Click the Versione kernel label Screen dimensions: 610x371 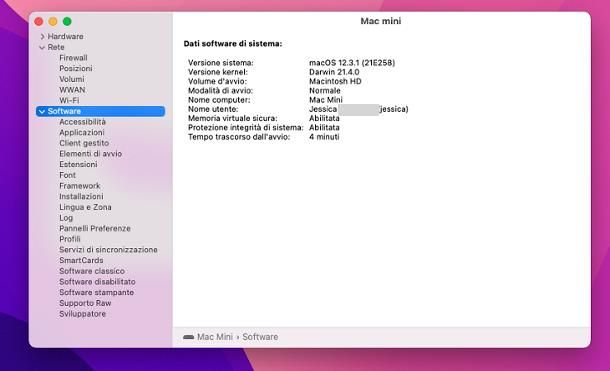tap(218, 72)
